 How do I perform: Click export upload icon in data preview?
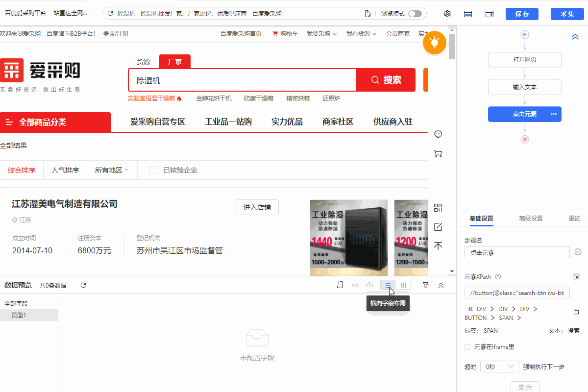click(369, 285)
